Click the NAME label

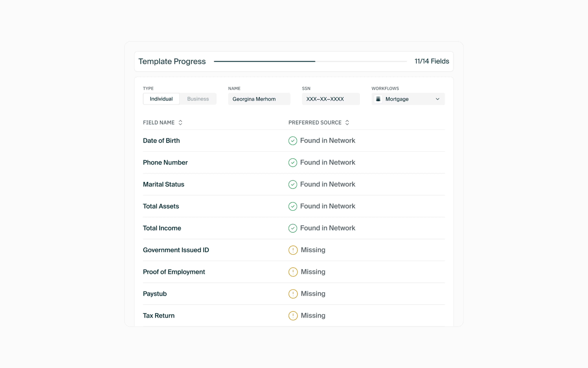[x=234, y=88]
